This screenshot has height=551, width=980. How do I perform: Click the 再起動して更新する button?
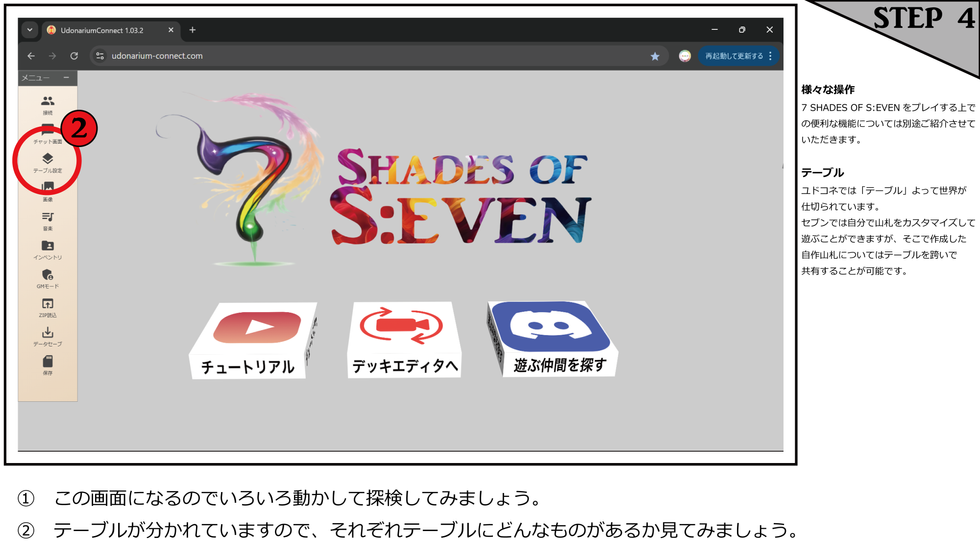pos(734,56)
